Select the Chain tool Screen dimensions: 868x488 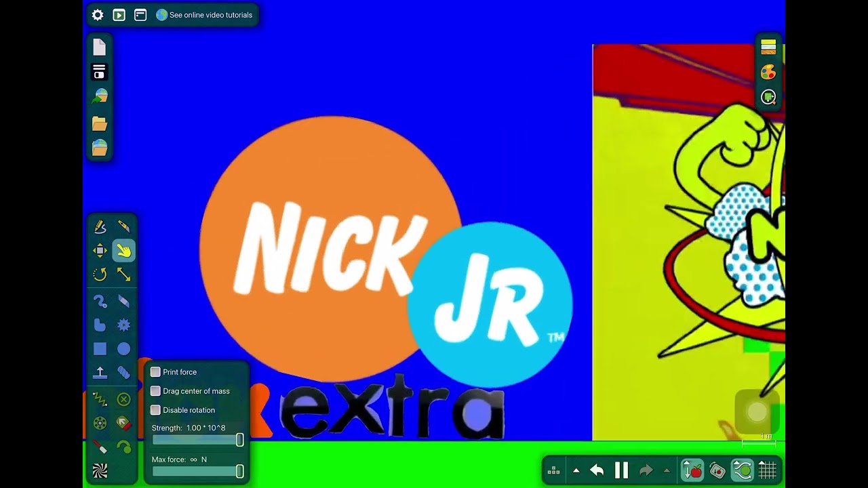(123, 373)
